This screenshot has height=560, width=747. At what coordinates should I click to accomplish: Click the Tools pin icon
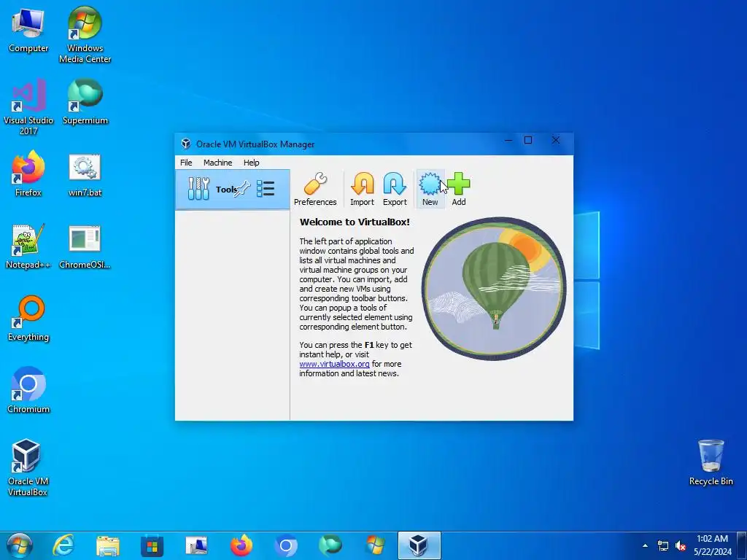242,189
